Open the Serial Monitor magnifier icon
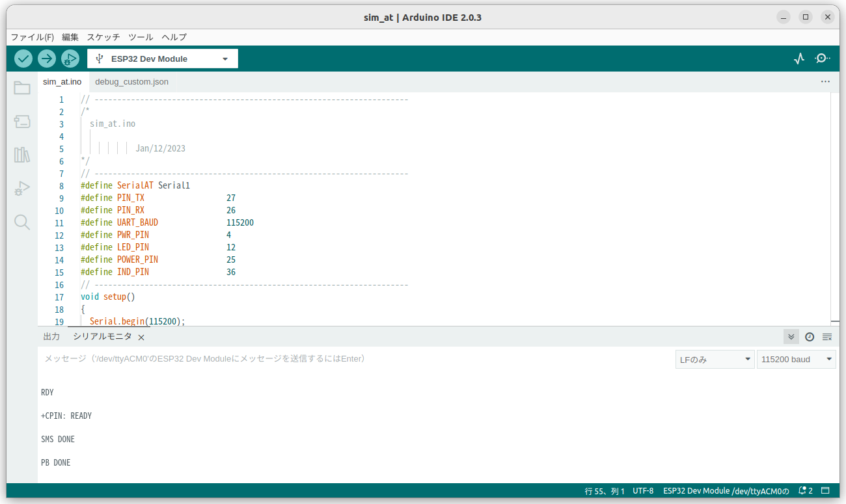 (x=823, y=59)
